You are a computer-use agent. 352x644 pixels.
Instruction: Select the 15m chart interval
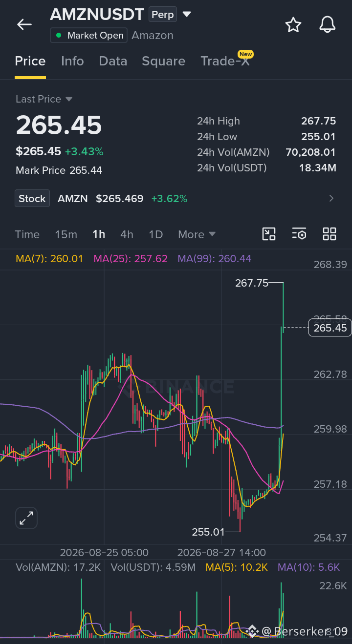(x=66, y=234)
